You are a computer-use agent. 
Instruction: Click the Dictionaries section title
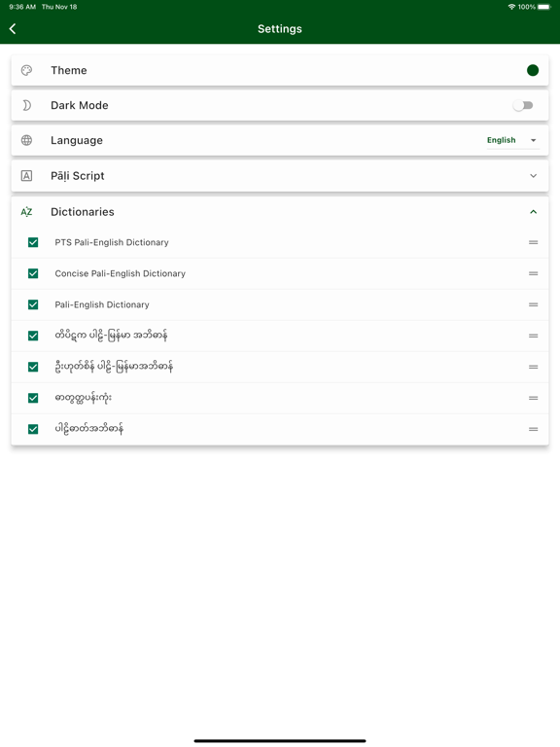[83, 211]
